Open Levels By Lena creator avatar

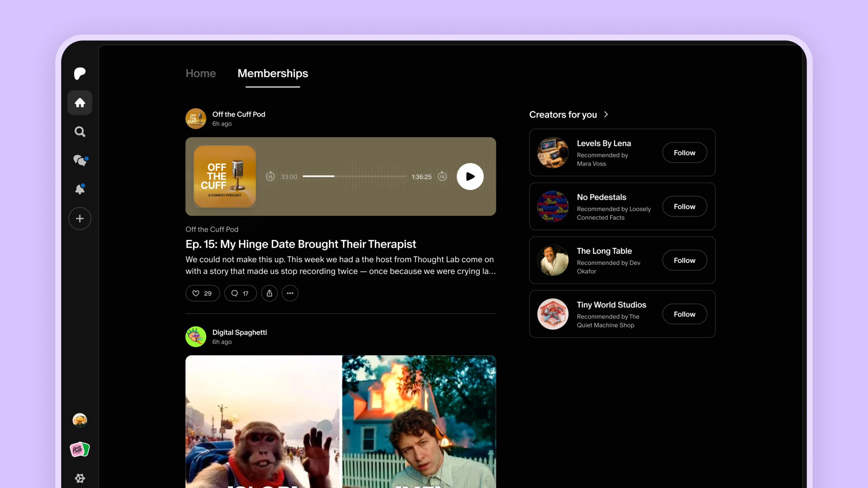point(553,152)
